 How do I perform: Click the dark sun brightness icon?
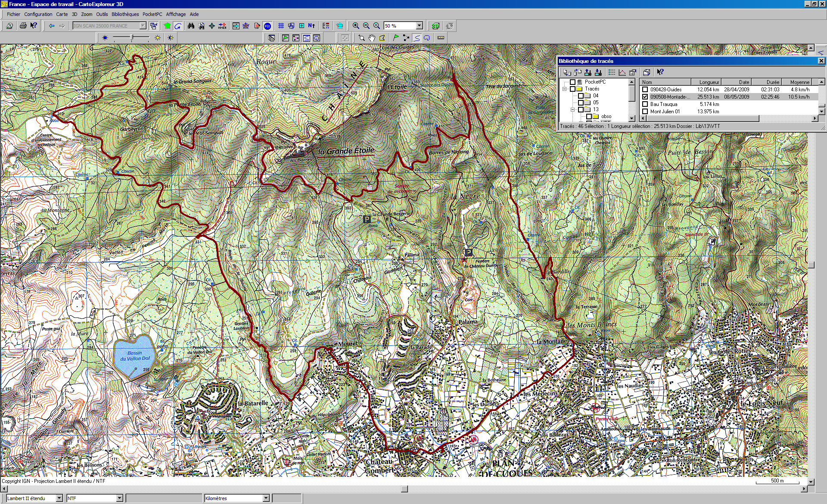pyautogui.click(x=105, y=38)
